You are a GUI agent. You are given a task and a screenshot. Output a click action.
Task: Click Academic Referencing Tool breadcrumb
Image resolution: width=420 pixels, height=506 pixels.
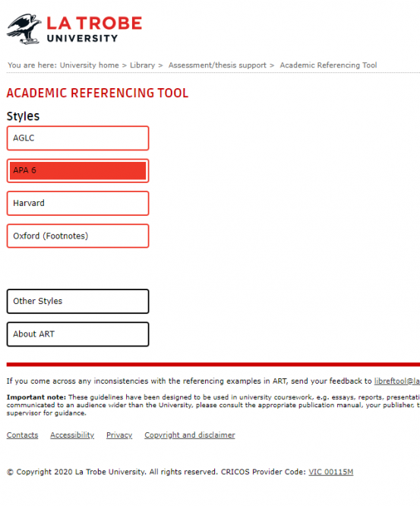click(328, 65)
